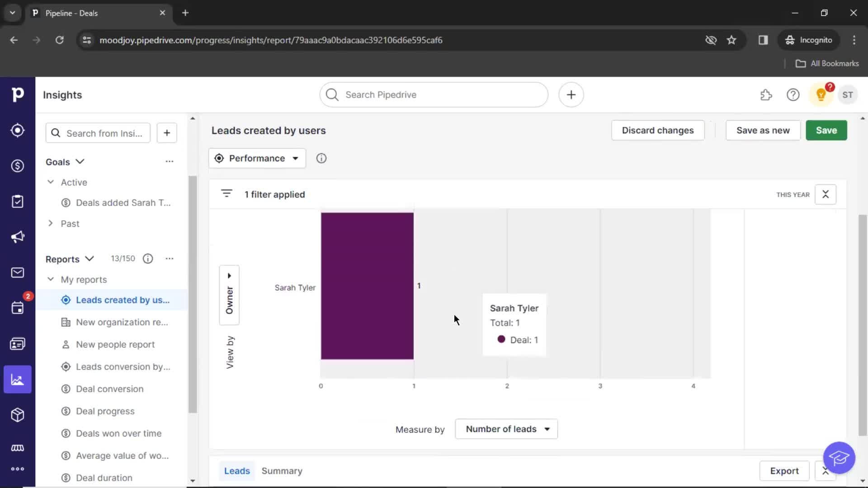868x488 pixels.
Task: Click the Notifications bell icon
Action: [x=821, y=95]
